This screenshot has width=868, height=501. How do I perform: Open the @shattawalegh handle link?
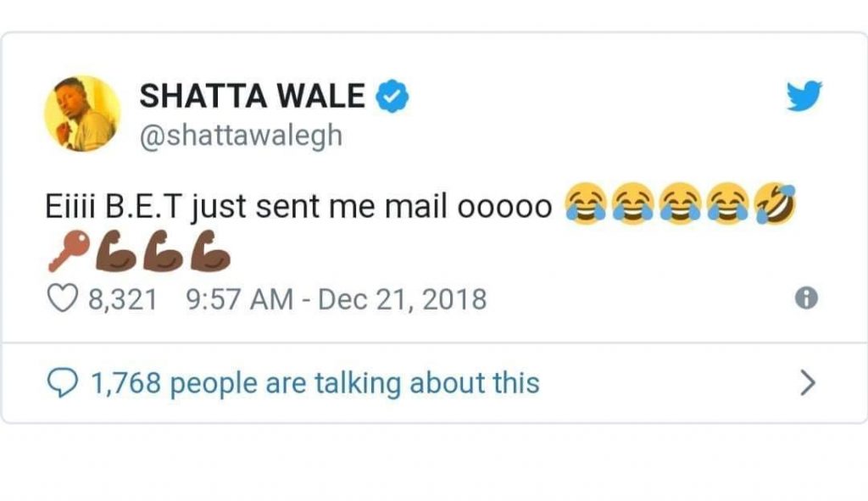(241, 136)
